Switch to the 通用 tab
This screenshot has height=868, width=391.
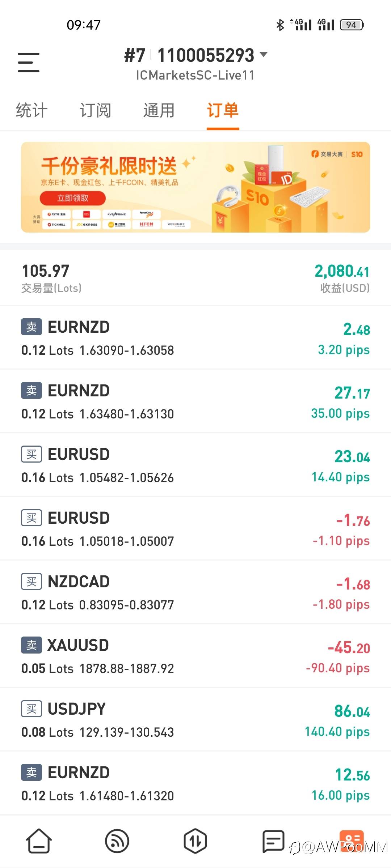click(x=159, y=110)
